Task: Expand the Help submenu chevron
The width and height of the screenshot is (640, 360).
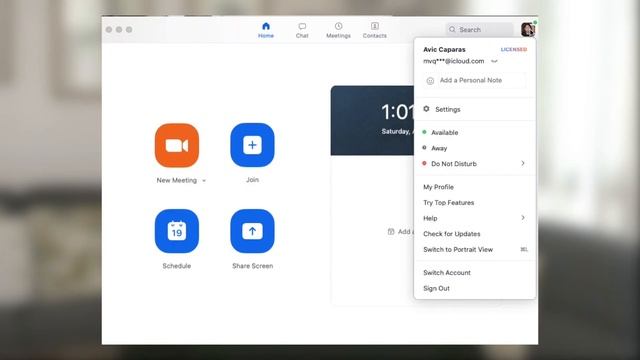Action: tap(523, 218)
